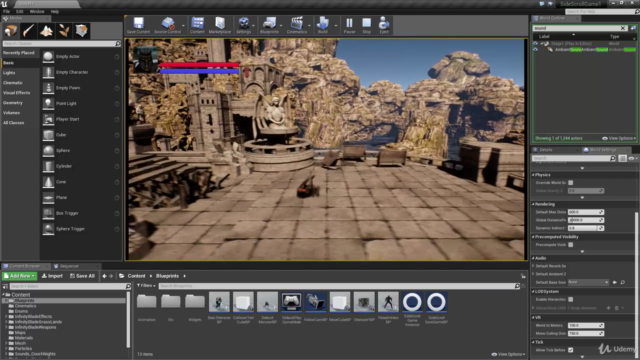
Task: Expand the InfinityBladeEffects folder
Action: point(6,316)
